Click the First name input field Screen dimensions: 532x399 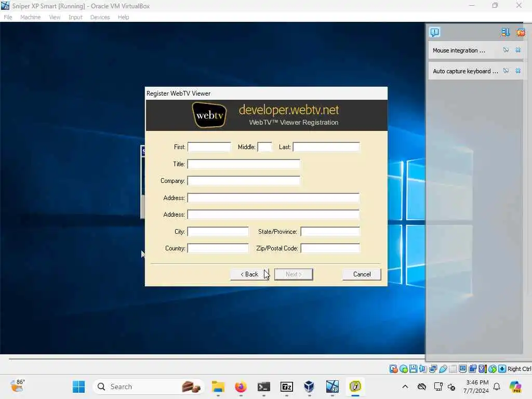pos(209,147)
